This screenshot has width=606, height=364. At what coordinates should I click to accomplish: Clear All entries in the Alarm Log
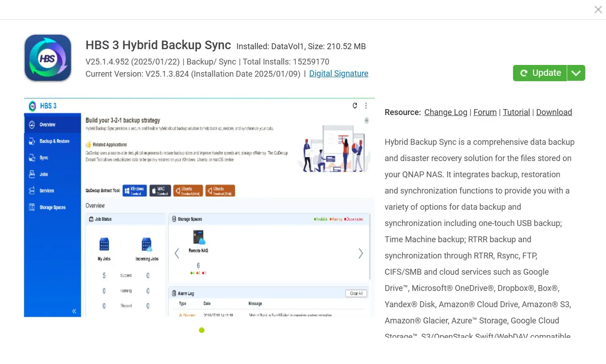click(x=356, y=293)
